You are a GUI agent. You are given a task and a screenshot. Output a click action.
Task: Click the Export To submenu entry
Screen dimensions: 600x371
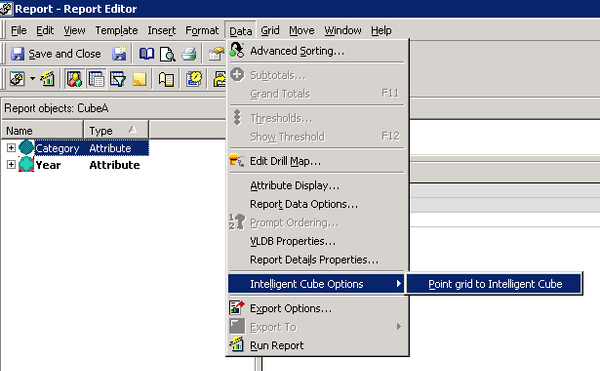pos(316,327)
